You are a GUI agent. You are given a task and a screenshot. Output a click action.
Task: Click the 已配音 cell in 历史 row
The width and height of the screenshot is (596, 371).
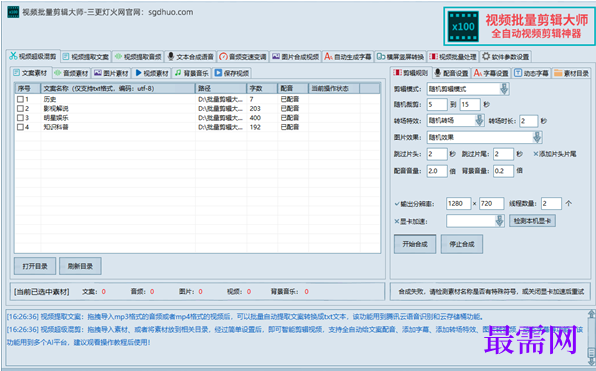click(290, 99)
